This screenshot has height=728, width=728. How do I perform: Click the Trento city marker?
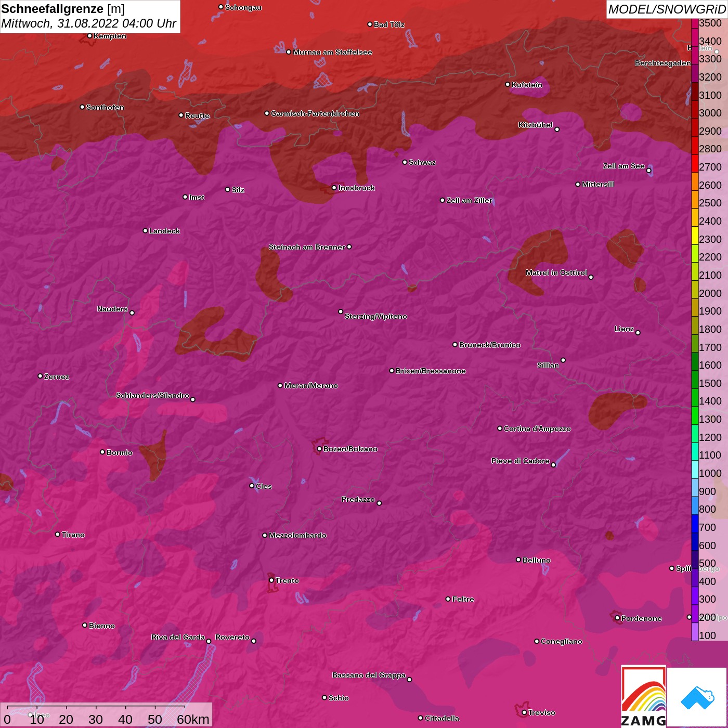271,580
